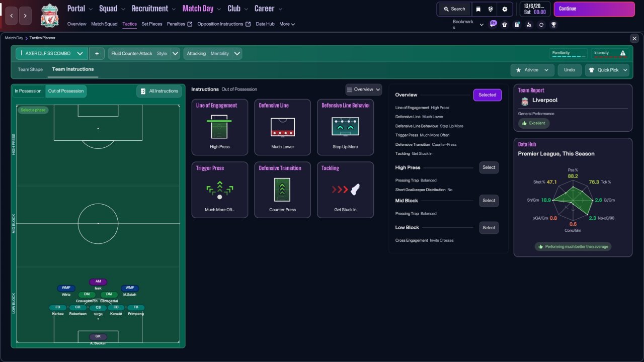Open the Search button
The width and height of the screenshot is (644, 362).
coord(454,9)
